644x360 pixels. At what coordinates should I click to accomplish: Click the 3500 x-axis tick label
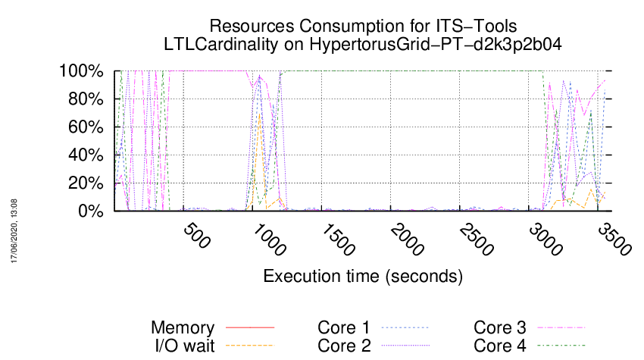click(614, 239)
